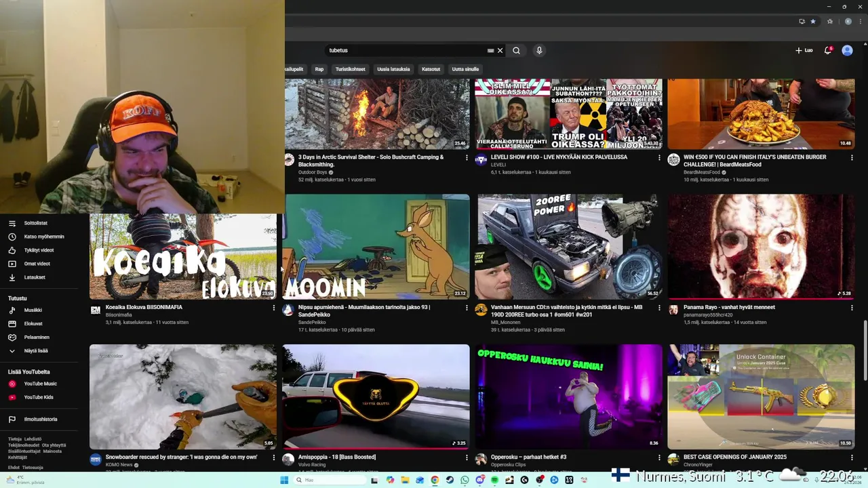Open the Panama Rayo - vanhat hyvät menneet title
This screenshot has width=868, height=488.
[729, 307]
